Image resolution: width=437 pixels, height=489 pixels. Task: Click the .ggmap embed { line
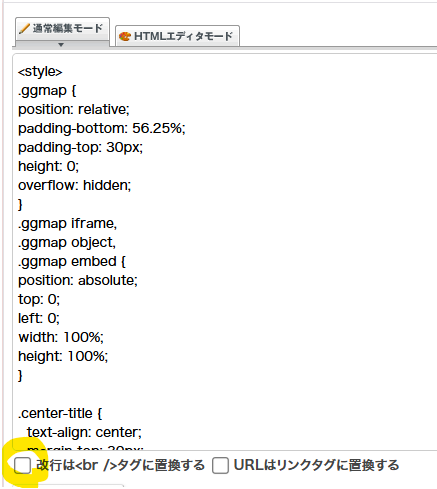(72, 261)
